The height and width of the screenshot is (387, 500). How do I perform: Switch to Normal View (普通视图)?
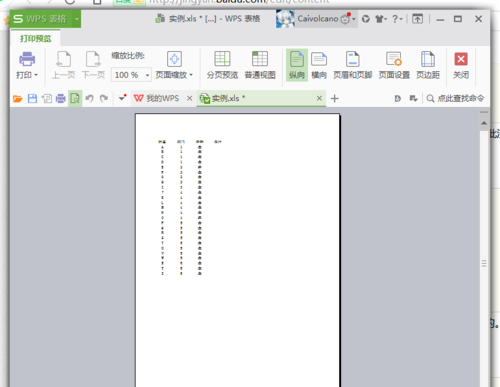[x=260, y=65]
